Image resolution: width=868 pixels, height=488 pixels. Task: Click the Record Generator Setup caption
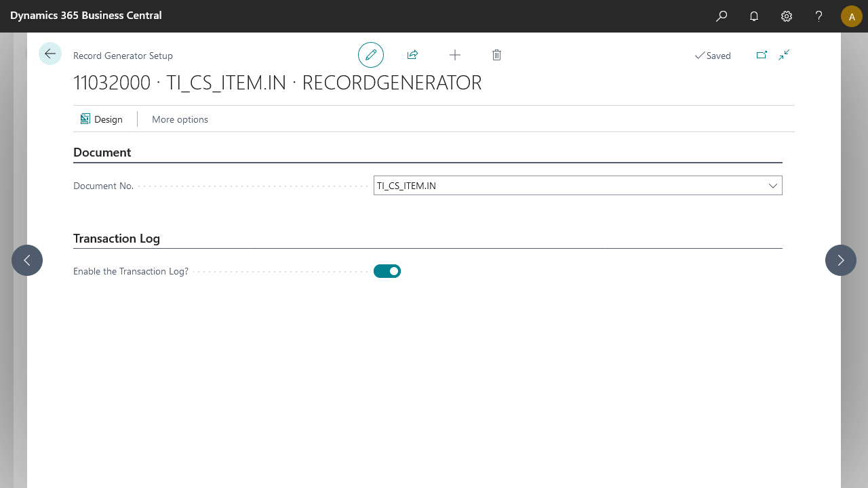click(123, 56)
